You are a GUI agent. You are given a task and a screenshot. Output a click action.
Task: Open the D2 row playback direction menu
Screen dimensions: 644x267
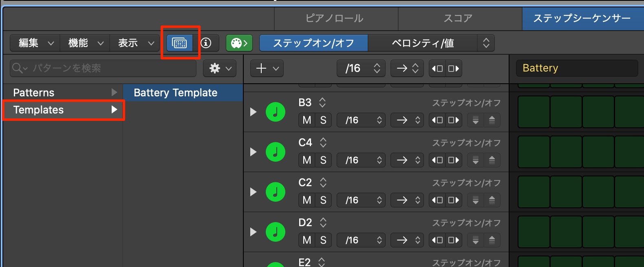407,240
